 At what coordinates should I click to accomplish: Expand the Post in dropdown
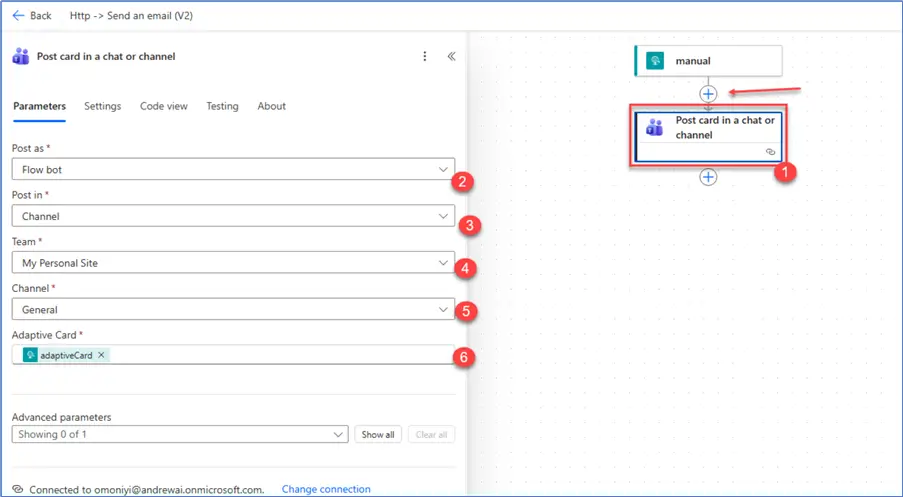[x=233, y=216]
